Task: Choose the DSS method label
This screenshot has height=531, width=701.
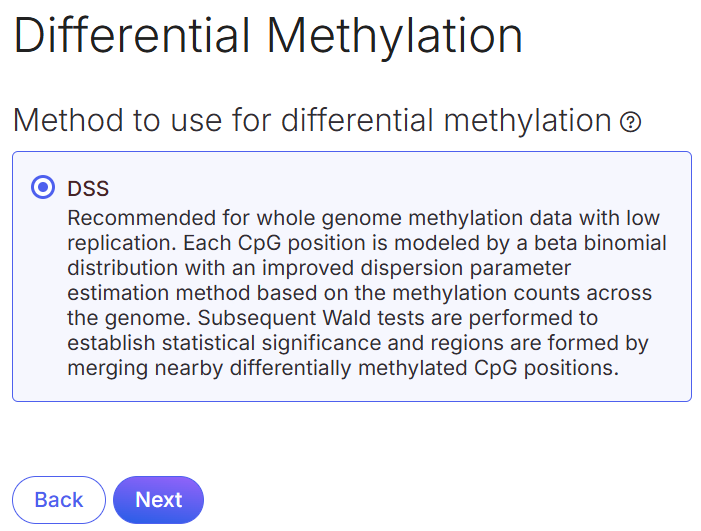Action: [88, 189]
